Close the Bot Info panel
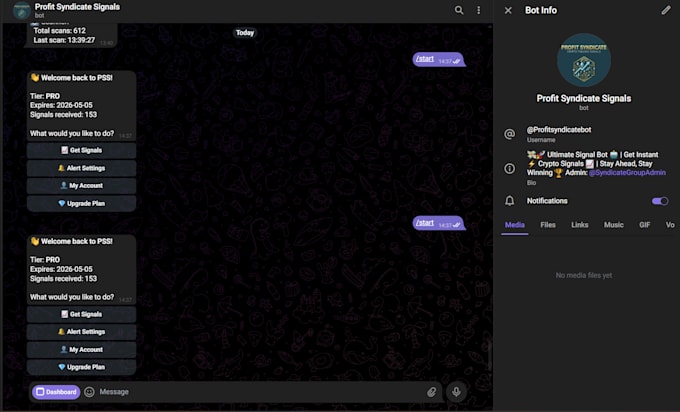 coord(508,10)
